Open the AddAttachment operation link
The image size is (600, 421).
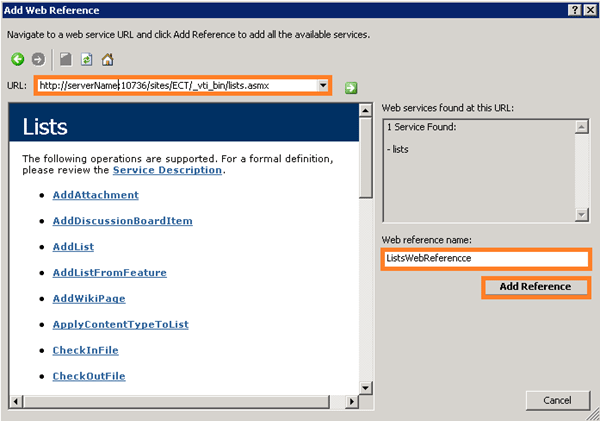pyautogui.click(x=96, y=195)
